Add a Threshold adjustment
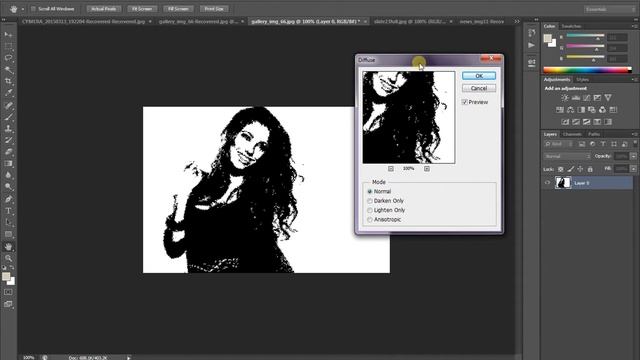The image size is (640, 360). tap(587, 122)
